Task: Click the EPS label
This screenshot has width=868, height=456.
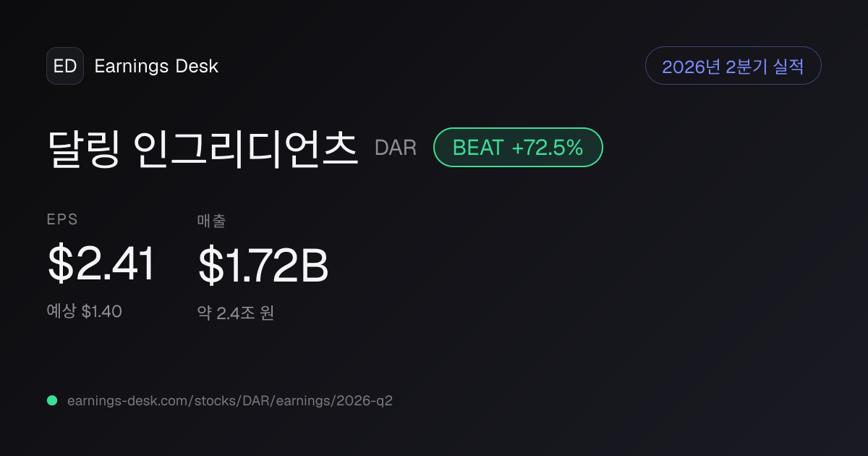Action: pos(62,220)
